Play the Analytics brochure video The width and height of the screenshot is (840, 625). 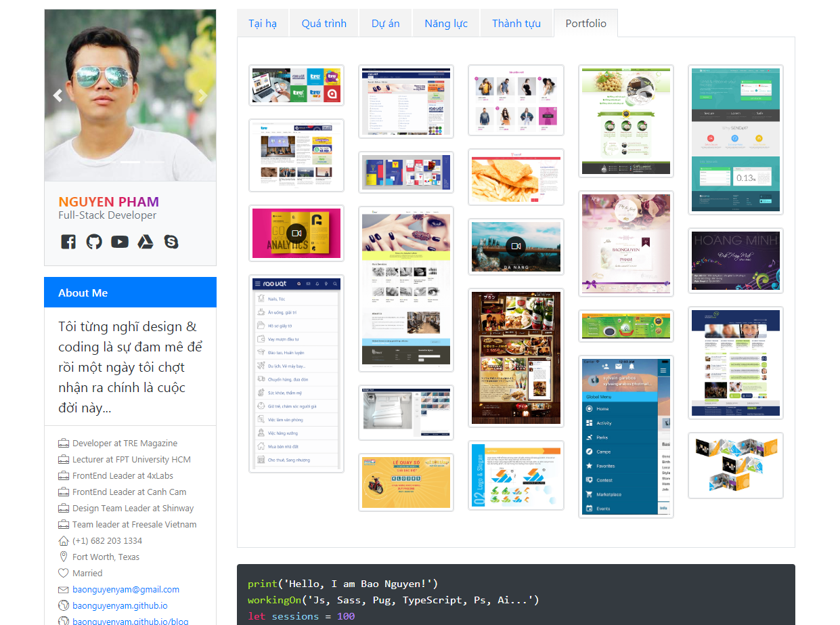pos(296,233)
